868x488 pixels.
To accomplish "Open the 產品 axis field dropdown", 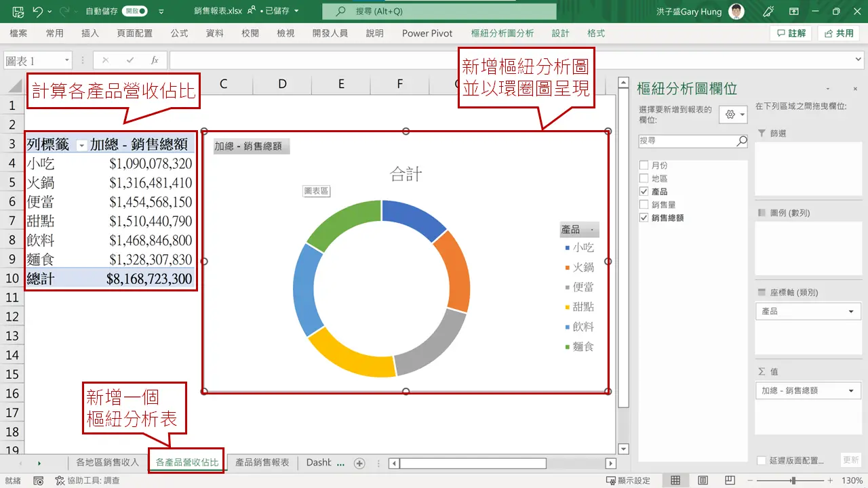I will (852, 311).
